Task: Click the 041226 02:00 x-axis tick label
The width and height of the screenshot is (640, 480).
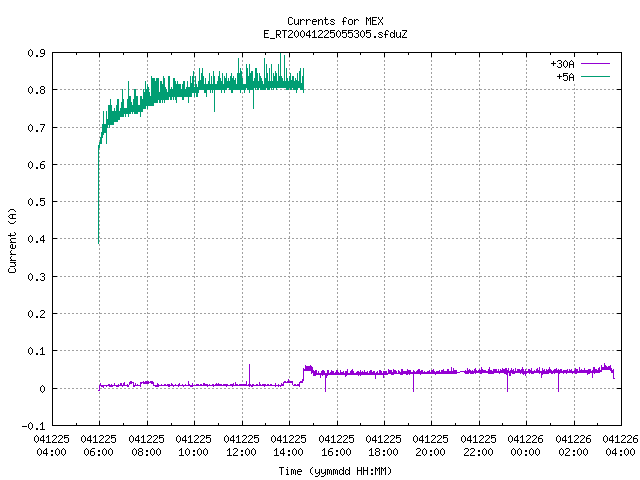Action: [x=573, y=446]
